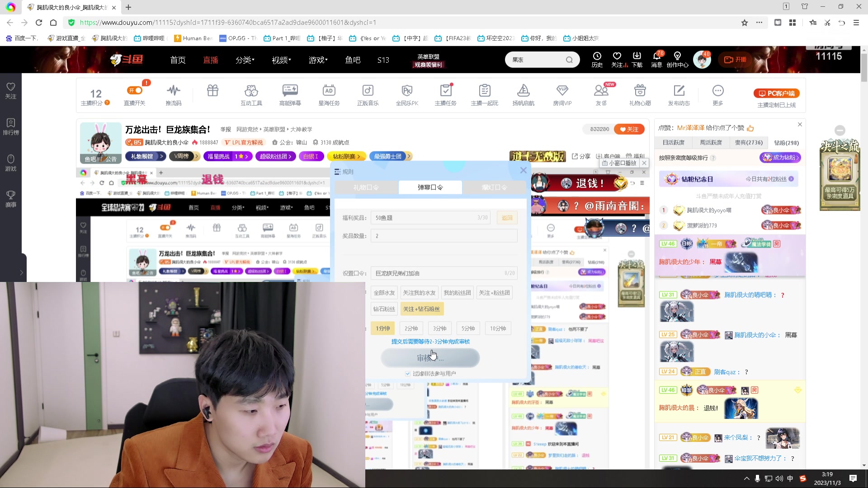Select the 10分钟 duration option
Viewport: 868px width, 488px height.
[498, 328]
